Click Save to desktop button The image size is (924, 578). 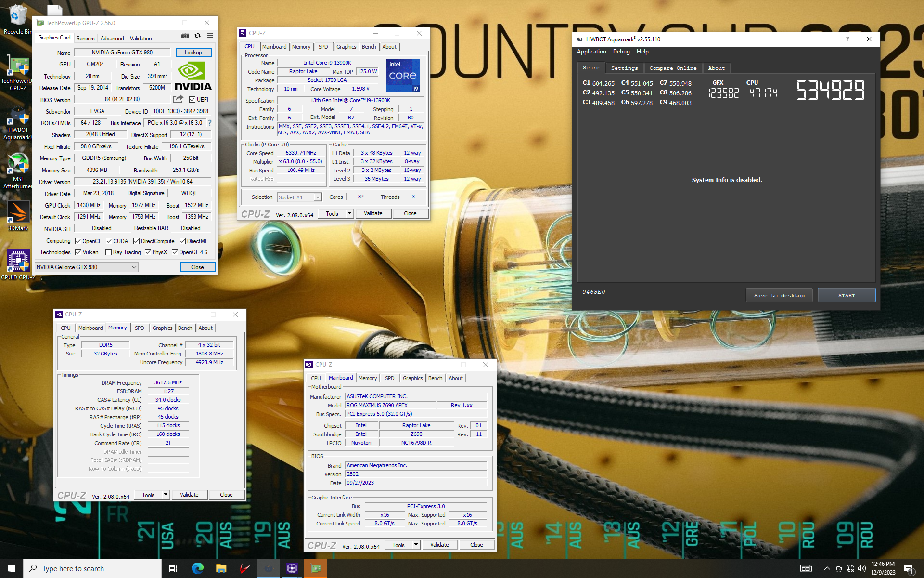[x=779, y=295]
